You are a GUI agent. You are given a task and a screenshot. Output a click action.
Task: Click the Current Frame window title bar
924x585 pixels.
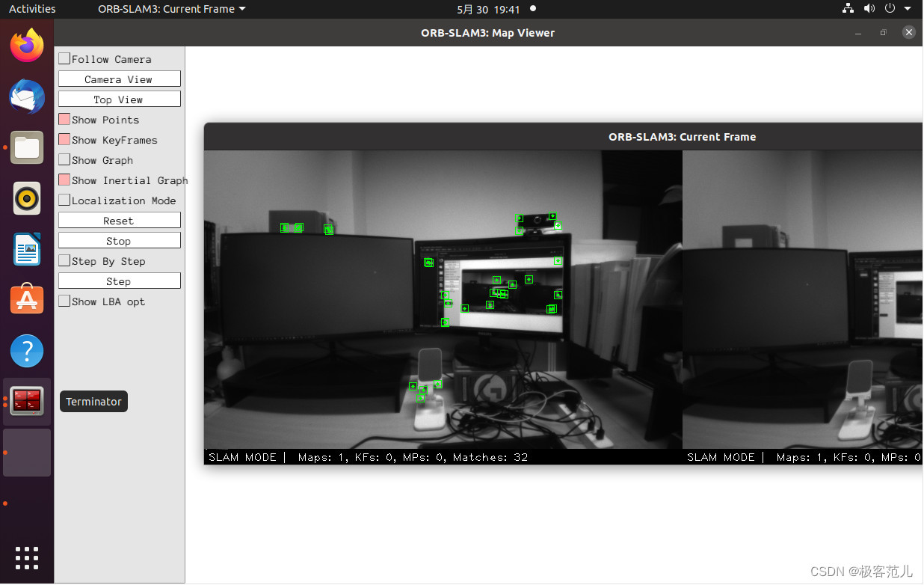coord(564,136)
